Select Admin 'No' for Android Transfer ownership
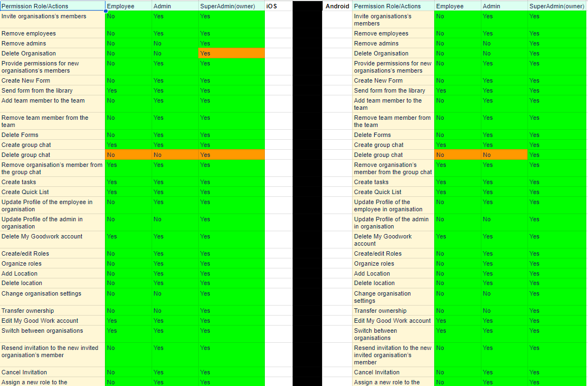Screen dimensions: 588x386 (x=504, y=311)
